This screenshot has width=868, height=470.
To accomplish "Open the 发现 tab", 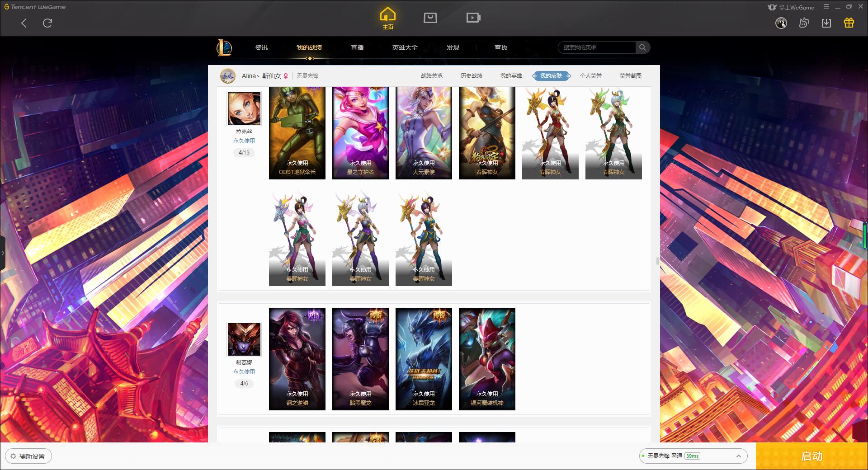I will (x=453, y=47).
